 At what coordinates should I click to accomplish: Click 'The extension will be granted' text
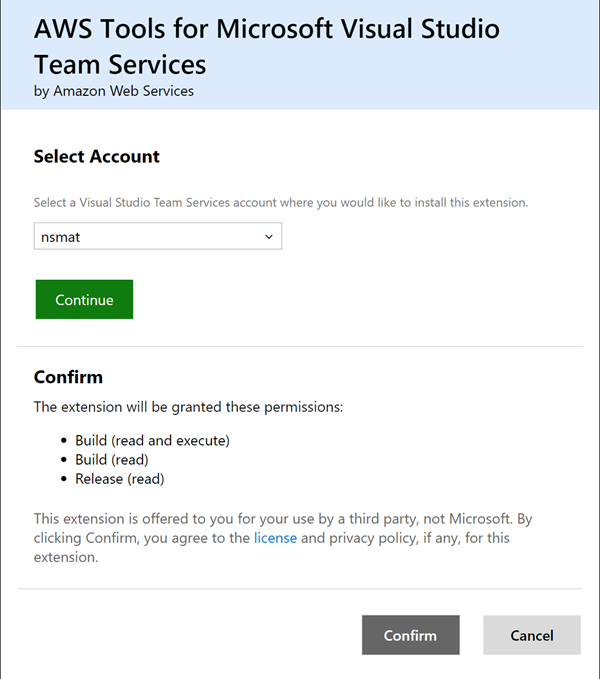coord(188,407)
